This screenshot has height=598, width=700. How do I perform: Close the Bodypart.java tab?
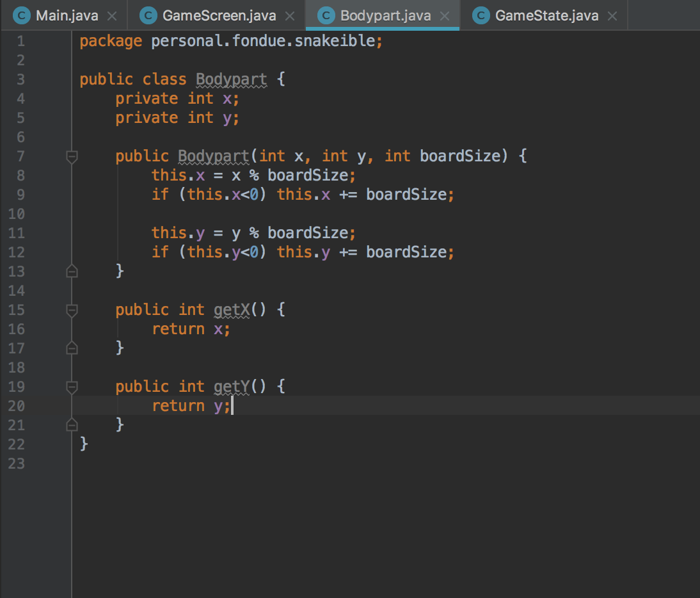click(445, 16)
